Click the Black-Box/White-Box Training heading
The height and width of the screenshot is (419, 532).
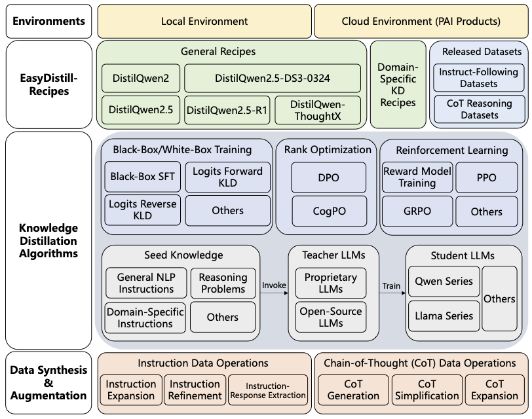(182, 150)
